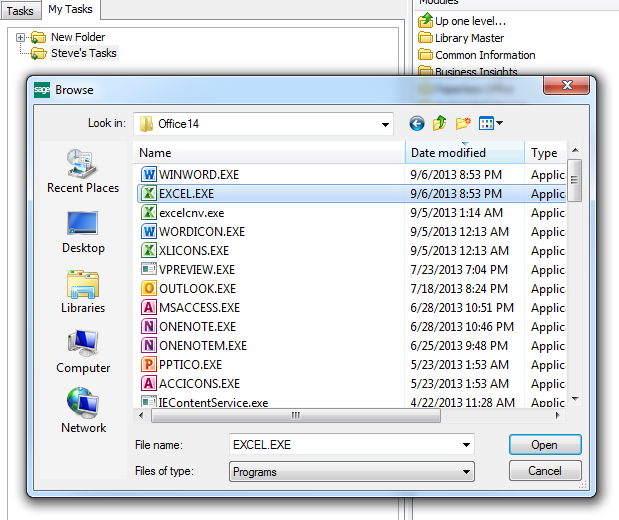Open Common Information folder in Modules panel

tap(476, 55)
